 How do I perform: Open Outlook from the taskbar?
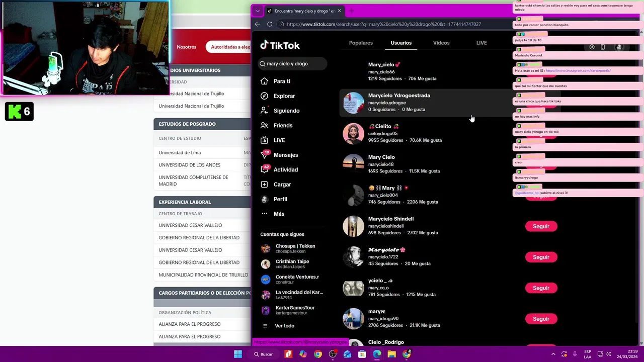coord(347,354)
